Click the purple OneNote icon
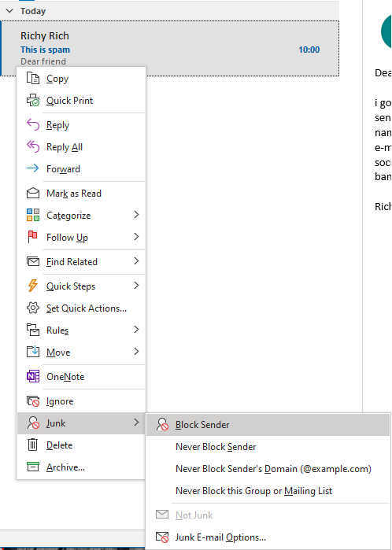 (x=33, y=376)
